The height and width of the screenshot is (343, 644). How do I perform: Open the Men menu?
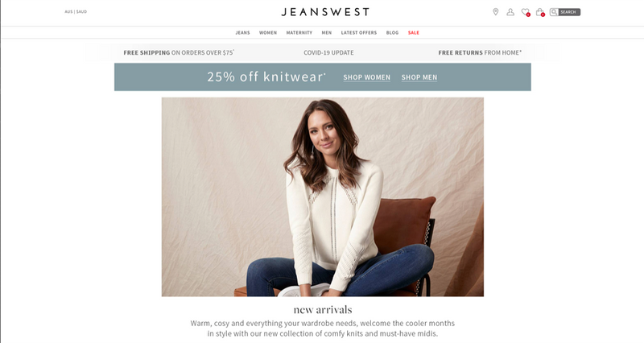point(327,33)
